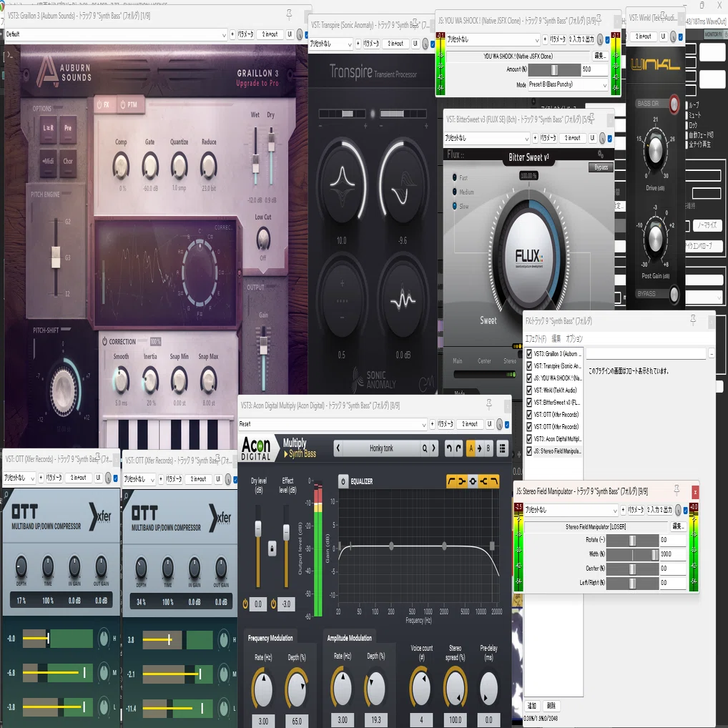Click 編集 button in Stereo Field Manipulator
The height and width of the screenshot is (728, 728).
[x=678, y=526]
